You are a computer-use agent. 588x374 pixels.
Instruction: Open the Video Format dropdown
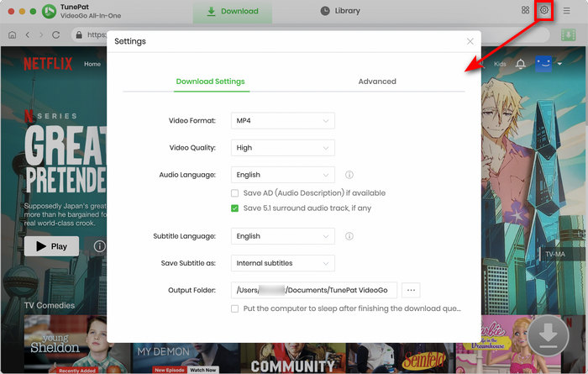tap(283, 121)
